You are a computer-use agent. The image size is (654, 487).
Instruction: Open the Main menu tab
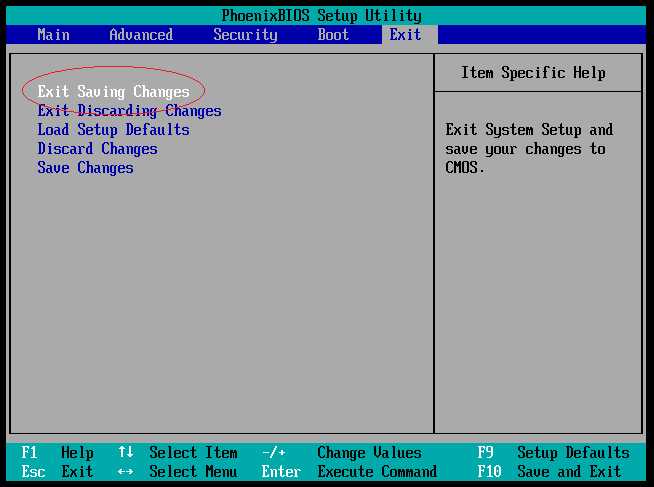coord(53,35)
